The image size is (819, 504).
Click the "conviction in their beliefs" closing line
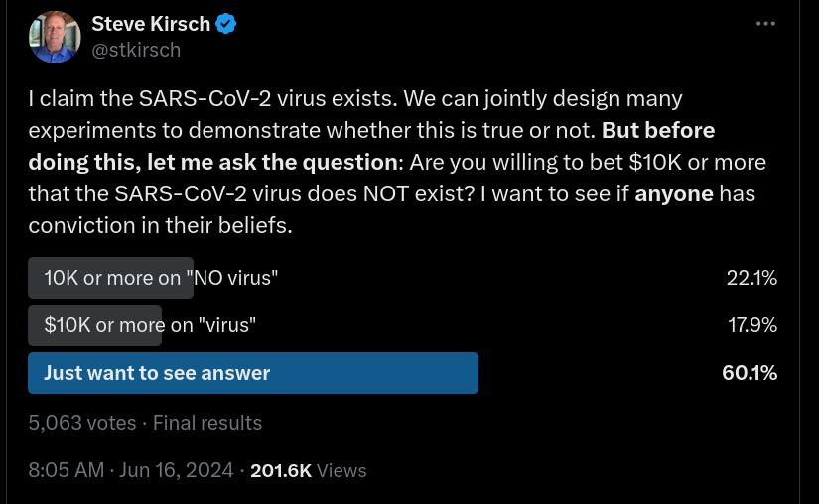click(x=160, y=225)
